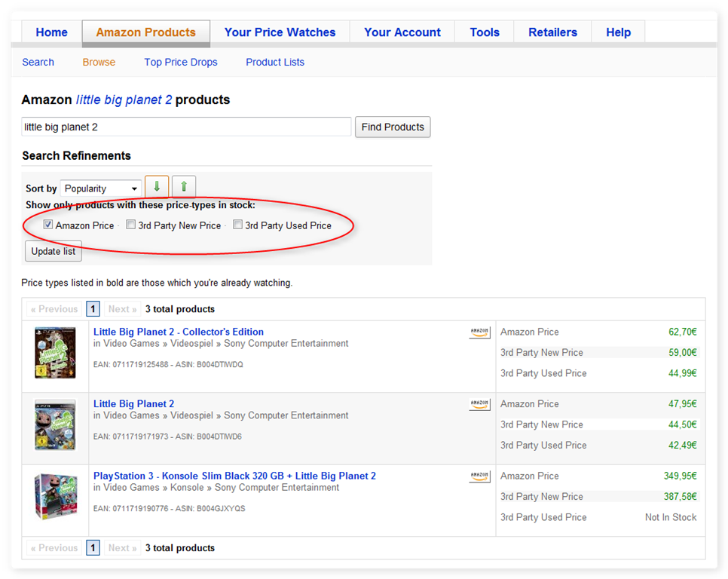Open the Your Account tab
Image resolution: width=728 pixels, height=579 pixels.
402,32
